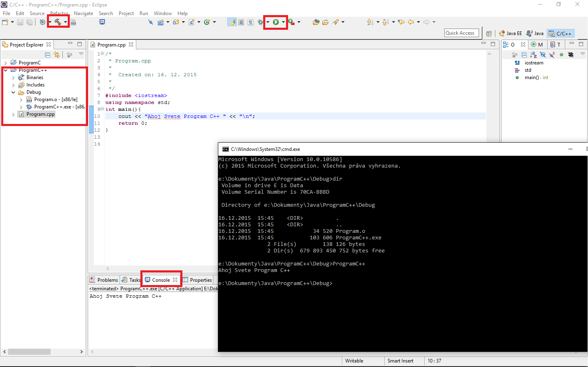Click the New C++ Class icon
Image resolution: width=588 pixels, height=367 pixels.
coord(207,22)
